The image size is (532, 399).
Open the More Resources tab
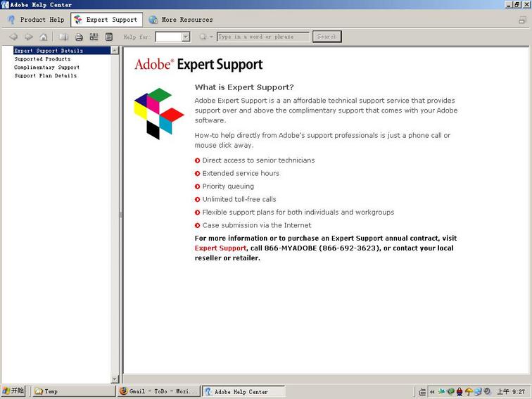tap(181, 20)
